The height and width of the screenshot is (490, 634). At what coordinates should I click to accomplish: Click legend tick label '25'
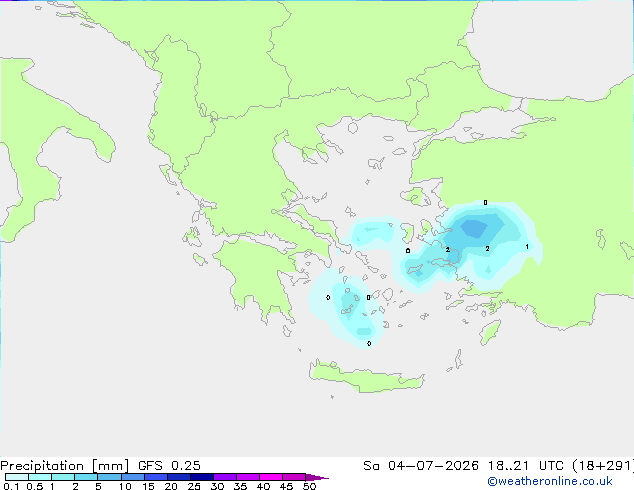click(x=194, y=486)
